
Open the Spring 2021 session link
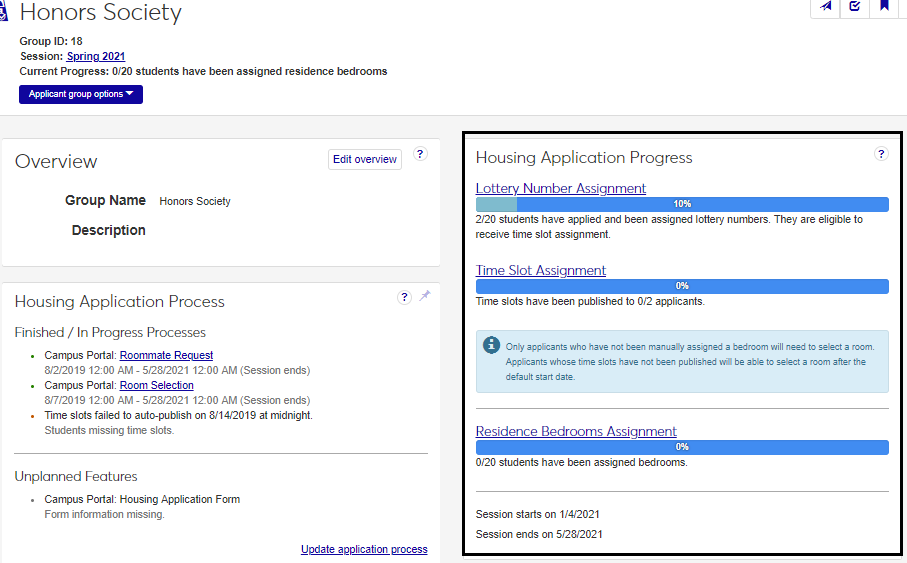96,56
